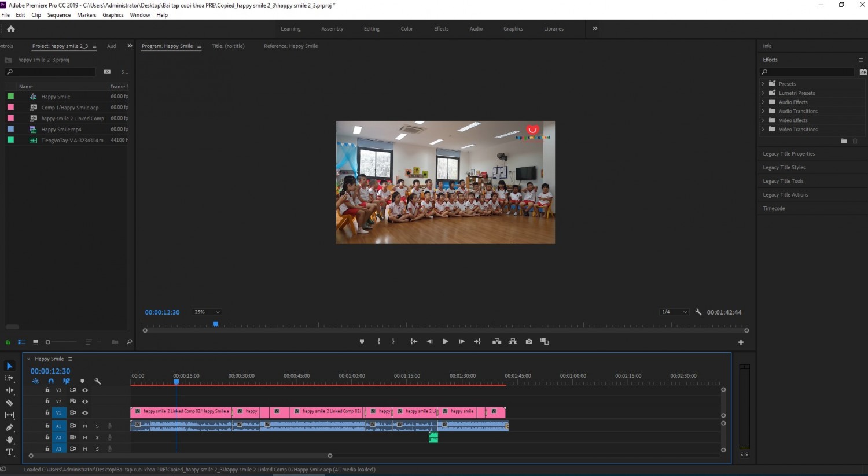Toggle the lock on track V2
868x476 pixels.
[x=47, y=401]
